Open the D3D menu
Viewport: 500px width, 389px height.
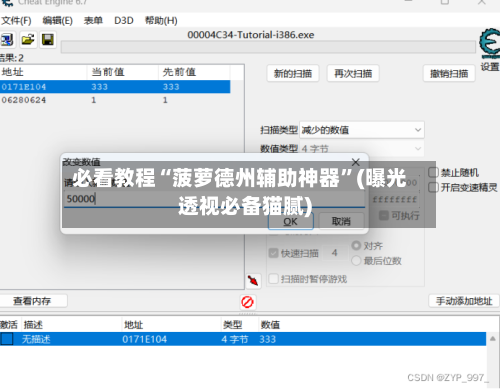(x=124, y=21)
